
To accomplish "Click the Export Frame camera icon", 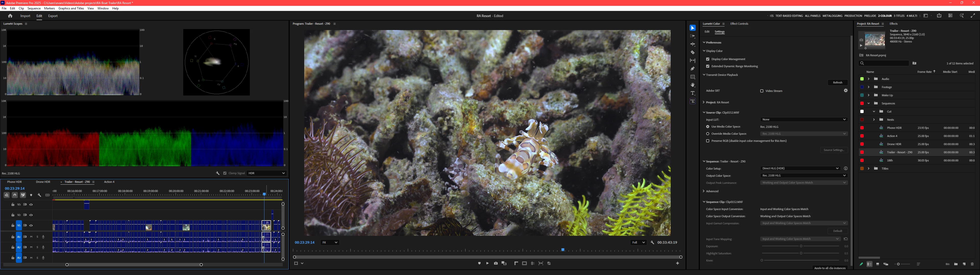I will click(496, 263).
